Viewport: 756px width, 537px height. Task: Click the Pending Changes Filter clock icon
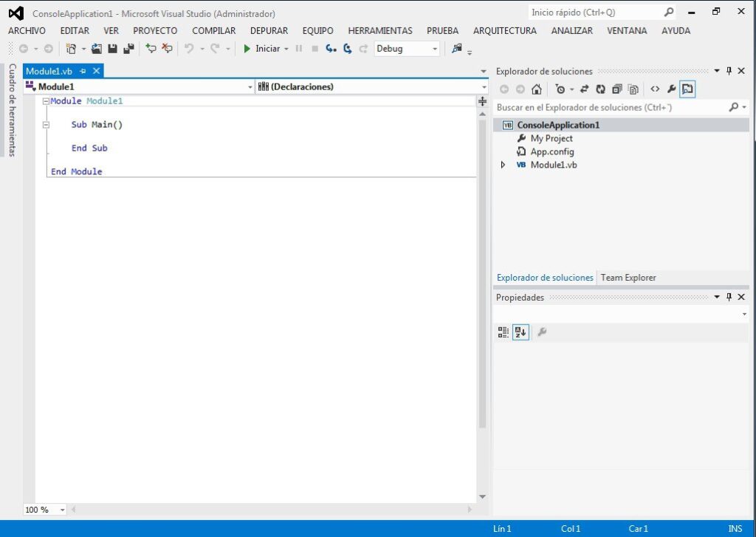560,89
